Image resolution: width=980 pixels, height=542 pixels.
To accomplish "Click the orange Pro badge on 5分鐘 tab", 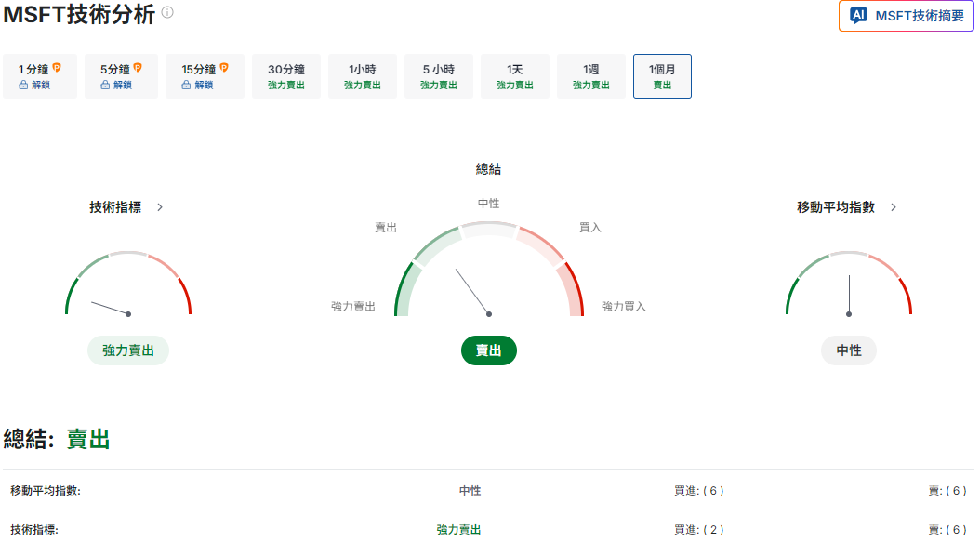I will [x=138, y=68].
